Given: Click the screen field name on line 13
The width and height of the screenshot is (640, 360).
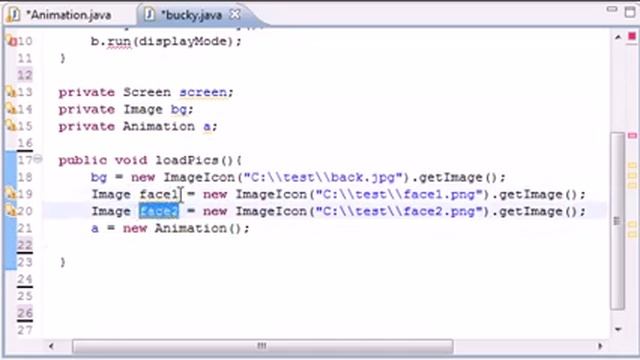Looking at the screenshot, I should pyautogui.click(x=203, y=92).
